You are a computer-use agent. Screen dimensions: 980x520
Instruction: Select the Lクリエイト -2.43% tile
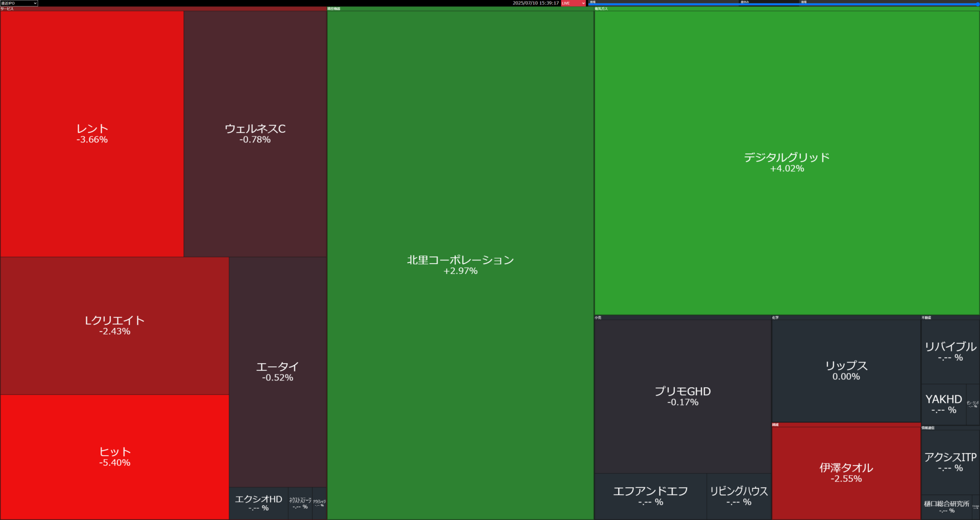point(114,325)
